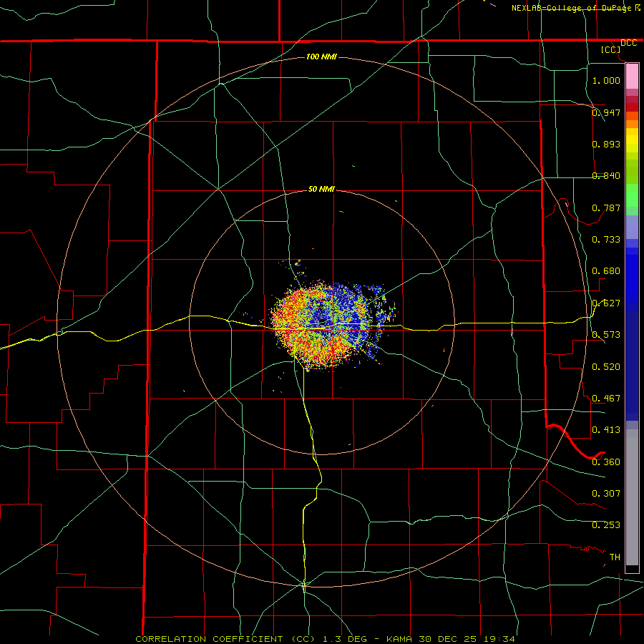Select the 0.947 scale value
Viewport: 644px width, 644px height.
(x=606, y=112)
